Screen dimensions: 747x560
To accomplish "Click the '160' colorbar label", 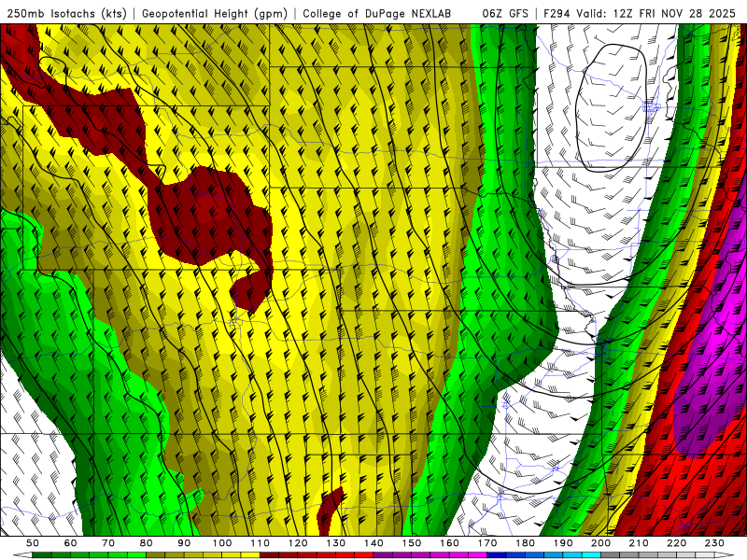I will click(x=449, y=543).
